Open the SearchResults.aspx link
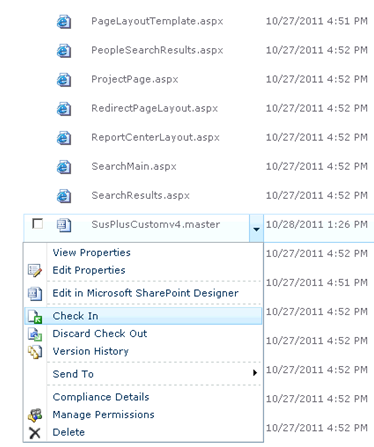 tap(140, 195)
